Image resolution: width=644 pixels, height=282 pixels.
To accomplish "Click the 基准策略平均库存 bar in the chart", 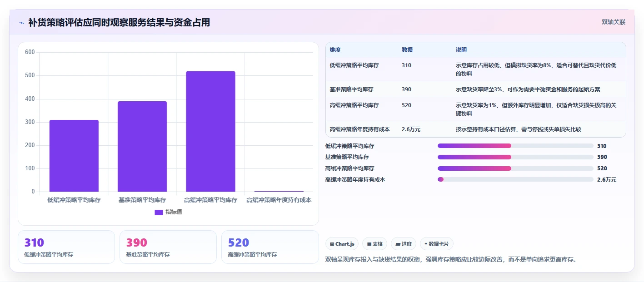I will click(142, 146).
